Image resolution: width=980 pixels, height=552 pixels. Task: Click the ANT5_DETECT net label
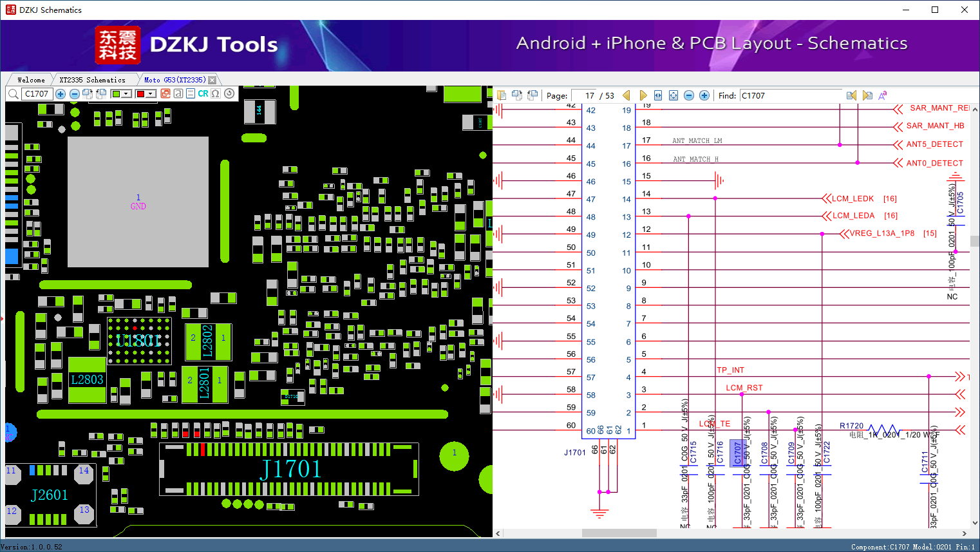pyautogui.click(x=934, y=144)
